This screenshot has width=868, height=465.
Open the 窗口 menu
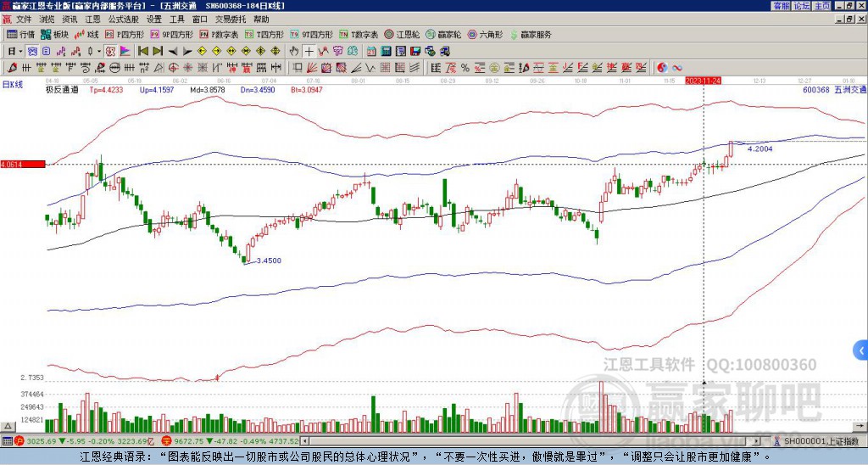point(200,20)
